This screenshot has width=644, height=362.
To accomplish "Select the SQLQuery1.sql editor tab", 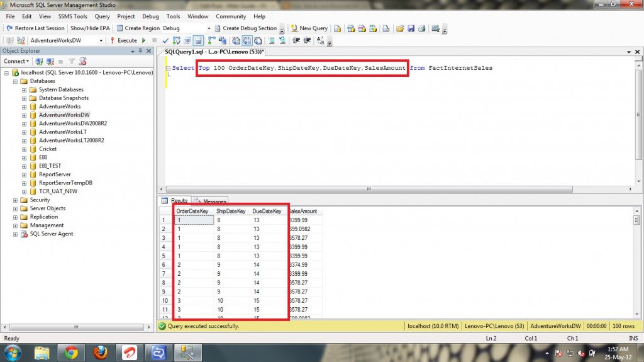I will click(x=214, y=52).
